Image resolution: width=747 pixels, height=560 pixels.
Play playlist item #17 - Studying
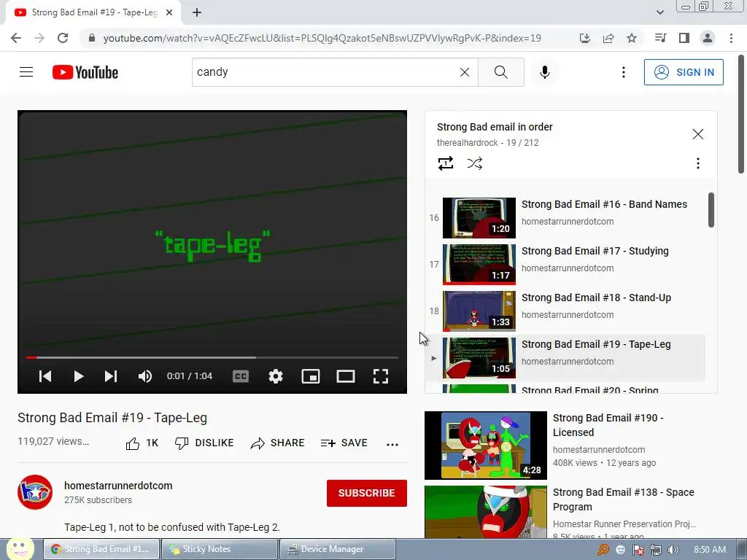[567, 264]
